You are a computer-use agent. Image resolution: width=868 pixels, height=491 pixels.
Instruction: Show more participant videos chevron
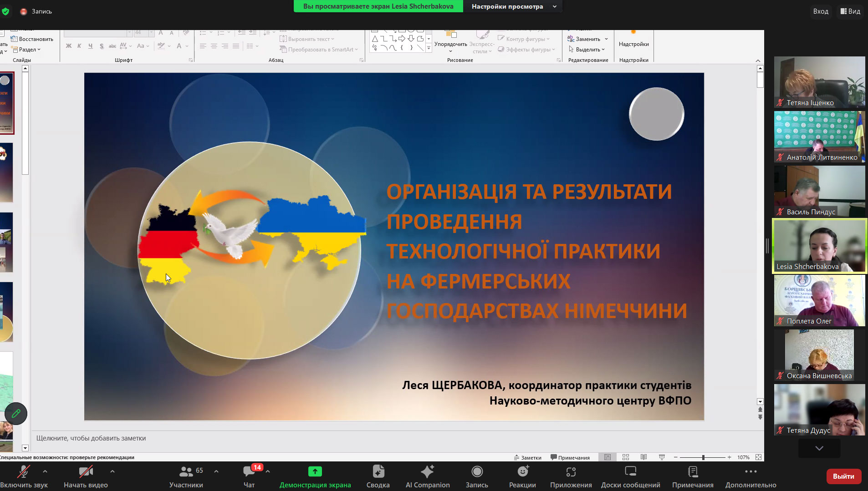819,448
